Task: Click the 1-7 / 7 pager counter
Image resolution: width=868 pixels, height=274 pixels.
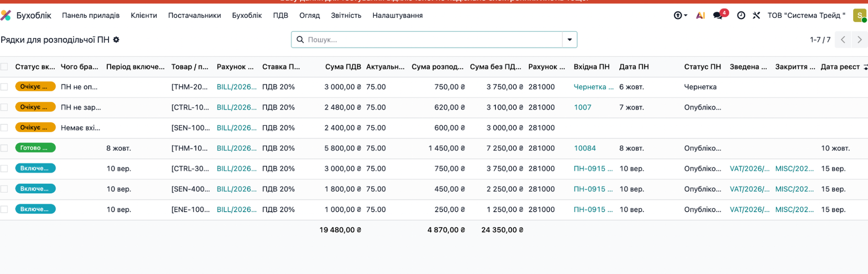Action: [820, 40]
